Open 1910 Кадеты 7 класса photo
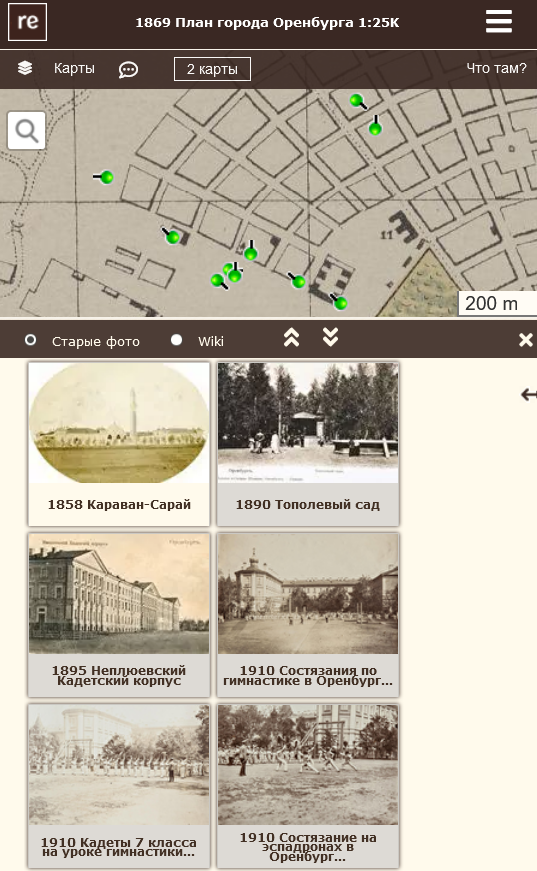 tap(119, 786)
